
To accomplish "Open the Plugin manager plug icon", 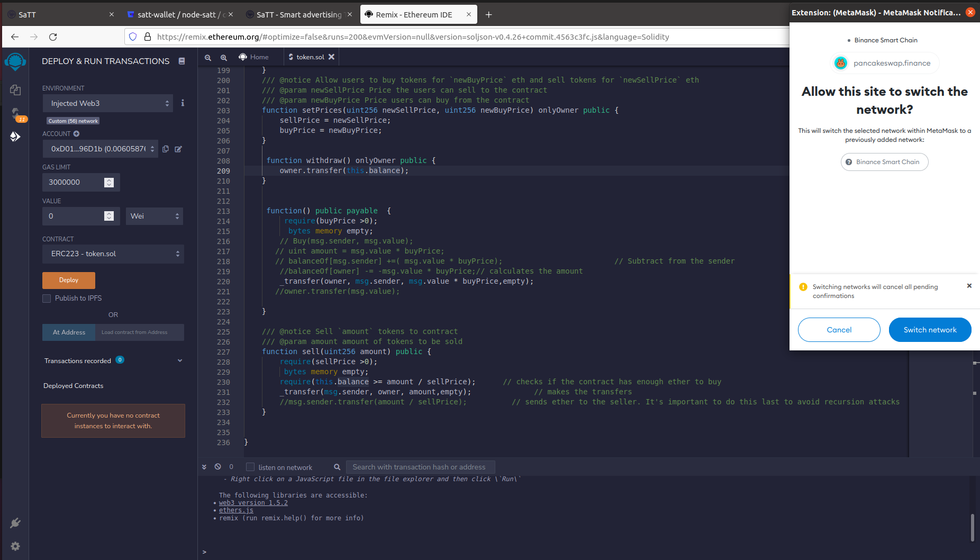I will pyautogui.click(x=15, y=523).
